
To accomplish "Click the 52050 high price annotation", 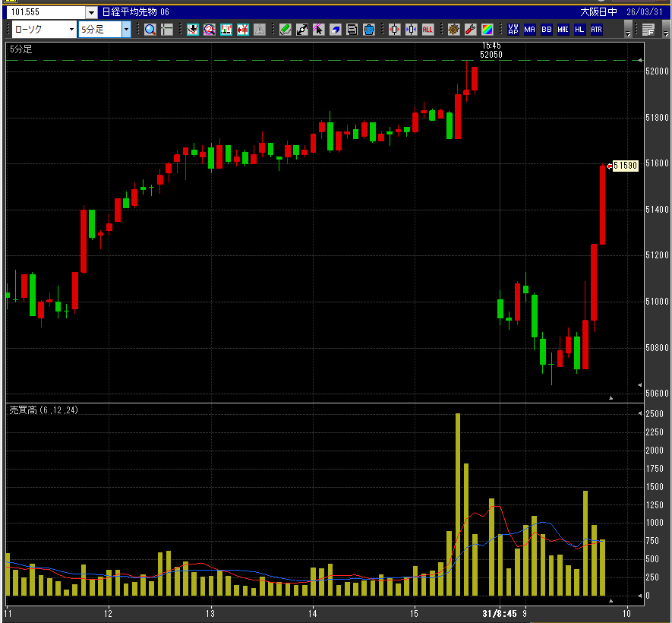I will (491, 55).
